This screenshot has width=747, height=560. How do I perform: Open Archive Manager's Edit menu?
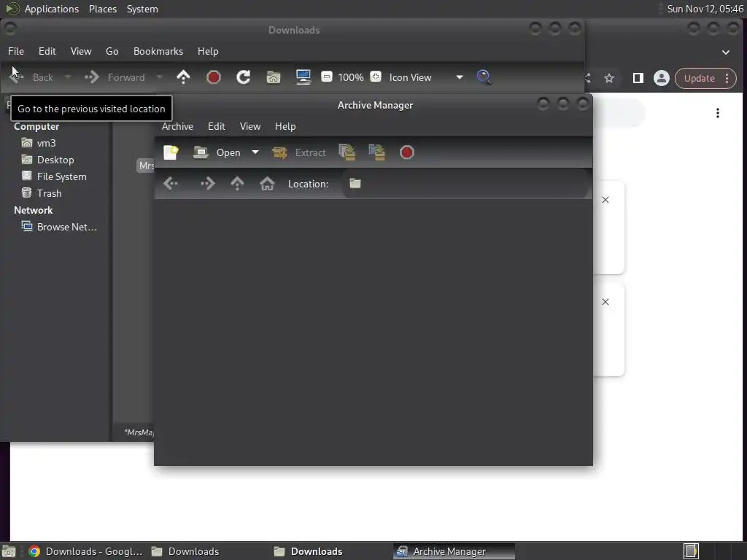click(216, 126)
